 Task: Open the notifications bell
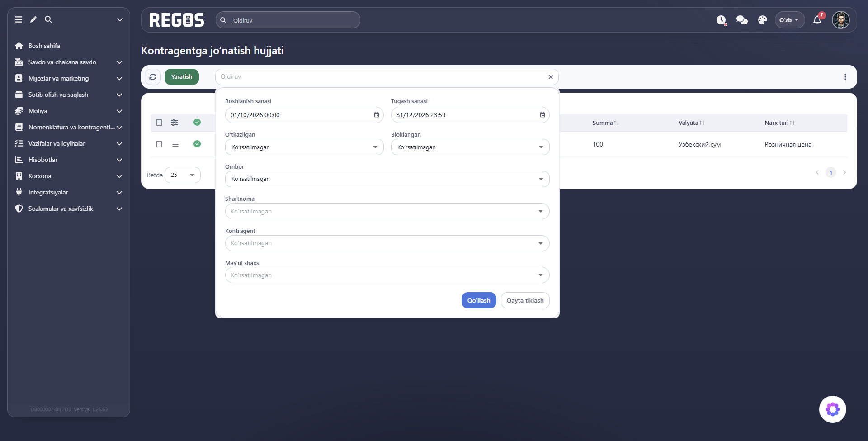coord(817,20)
